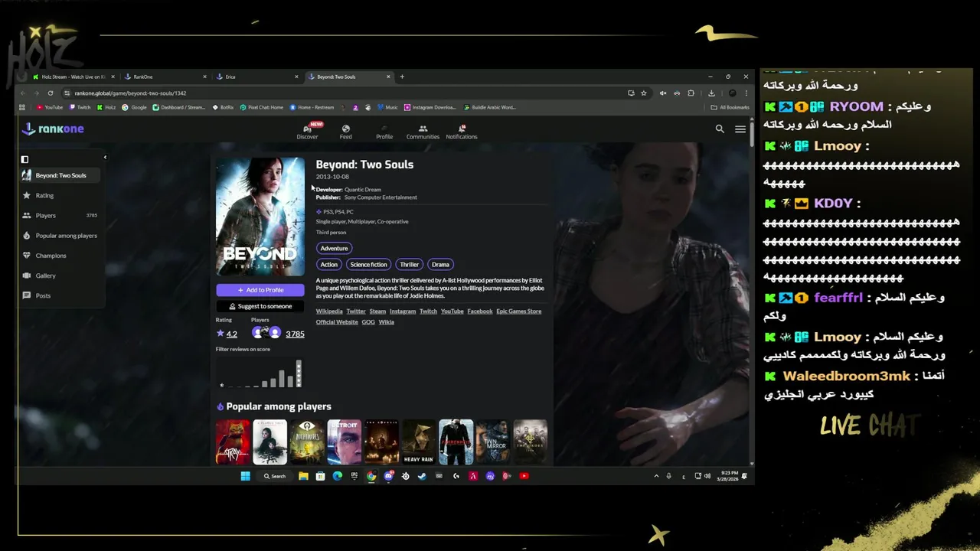Open the browser downloads icon
Viewport: 980px width, 551px height.
tap(711, 93)
